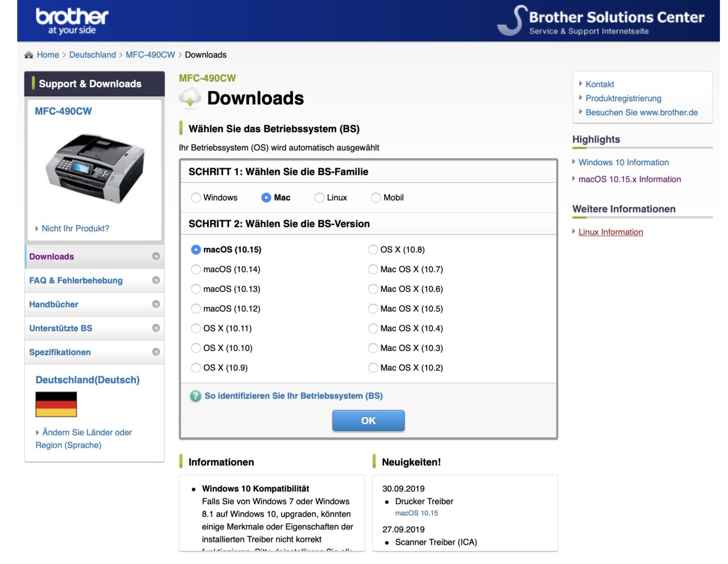
Task: Click the arrow icon on Spezifikationen row
Action: pyautogui.click(x=156, y=352)
